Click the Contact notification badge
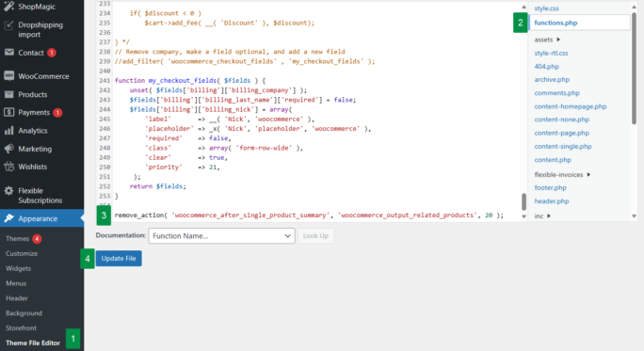The image size is (644, 351). point(52,53)
